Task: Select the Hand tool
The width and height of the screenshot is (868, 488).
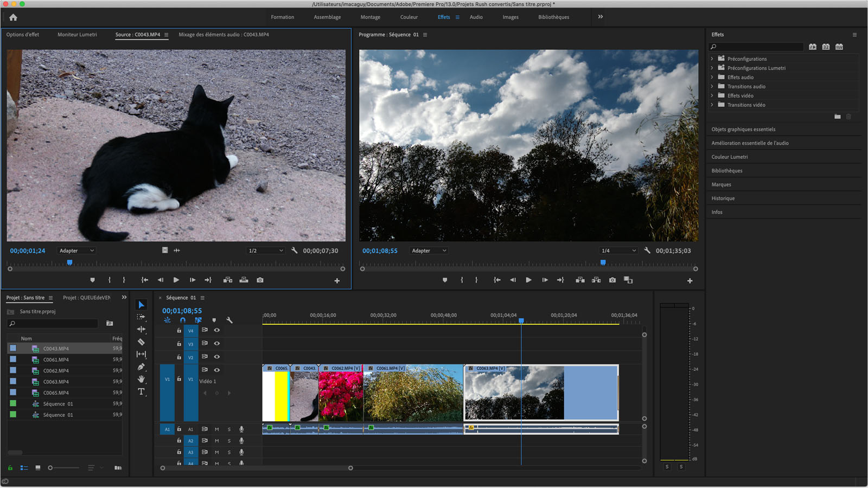Action: point(141,379)
